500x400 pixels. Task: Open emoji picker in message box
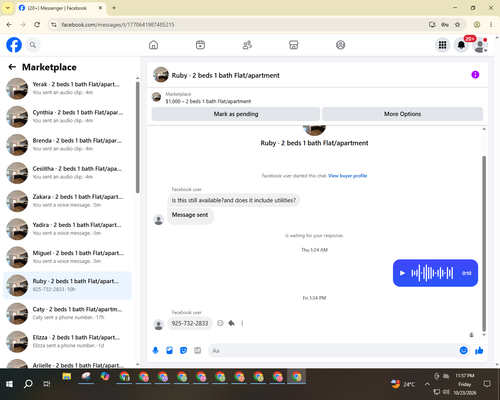(x=463, y=350)
